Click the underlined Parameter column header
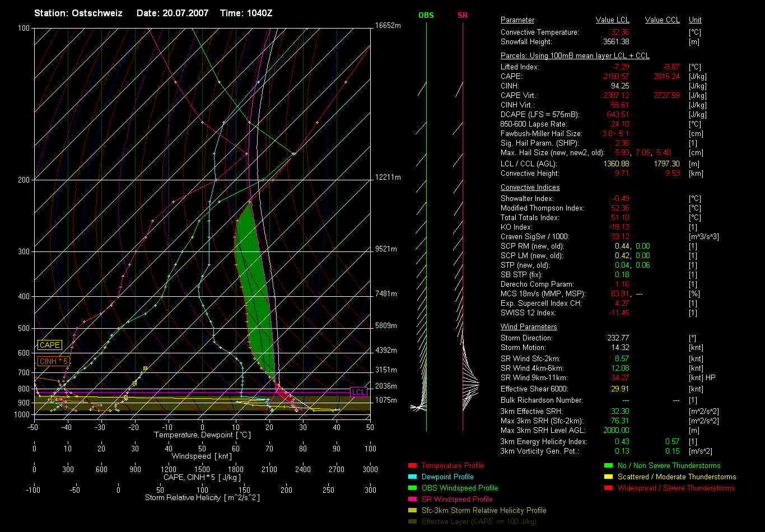The image size is (765, 532). click(517, 20)
